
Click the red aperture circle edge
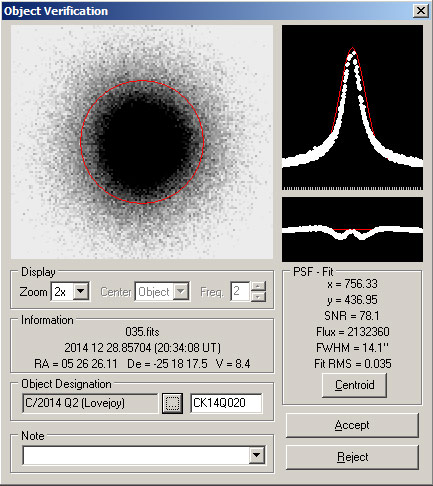[x=203, y=142]
